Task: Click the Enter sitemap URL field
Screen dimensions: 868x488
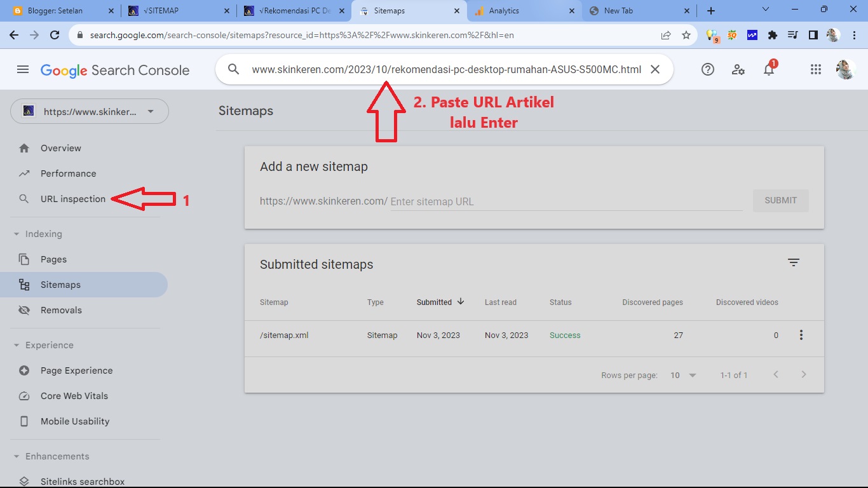Action: (566, 201)
